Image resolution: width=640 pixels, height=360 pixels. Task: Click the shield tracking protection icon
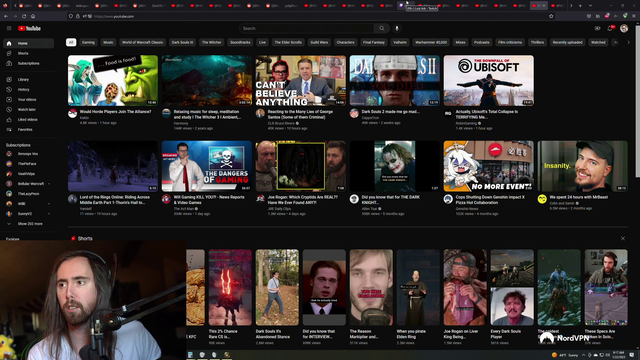[71, 16]
